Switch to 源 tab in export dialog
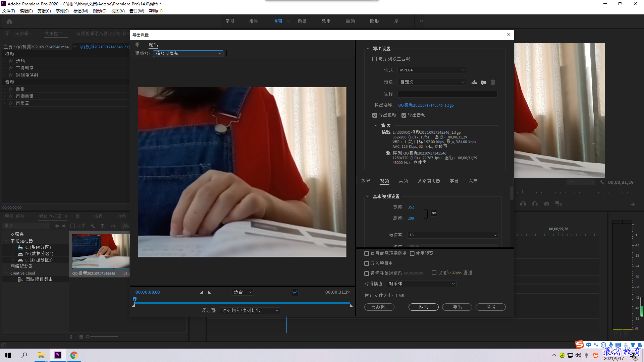 (137, 45)
